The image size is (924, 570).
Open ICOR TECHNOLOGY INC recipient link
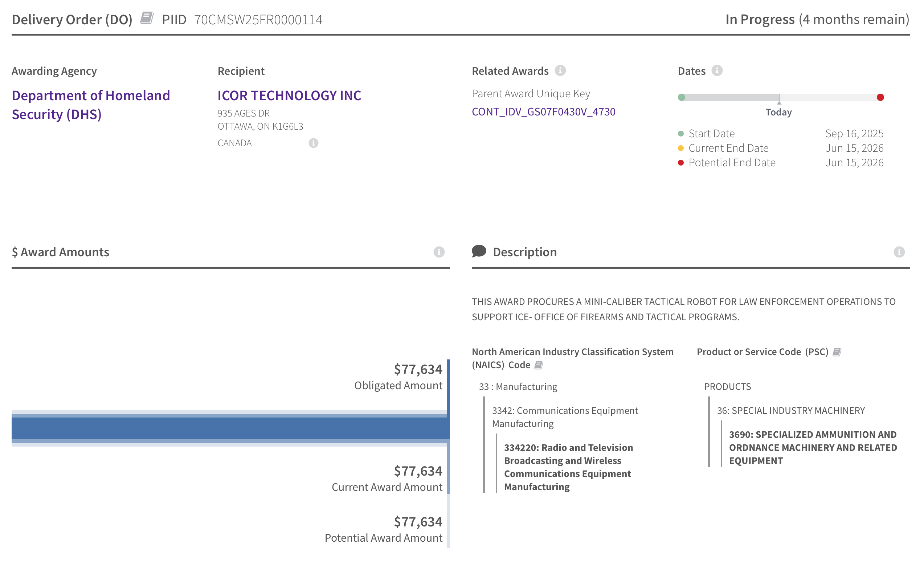coord(289,95)
